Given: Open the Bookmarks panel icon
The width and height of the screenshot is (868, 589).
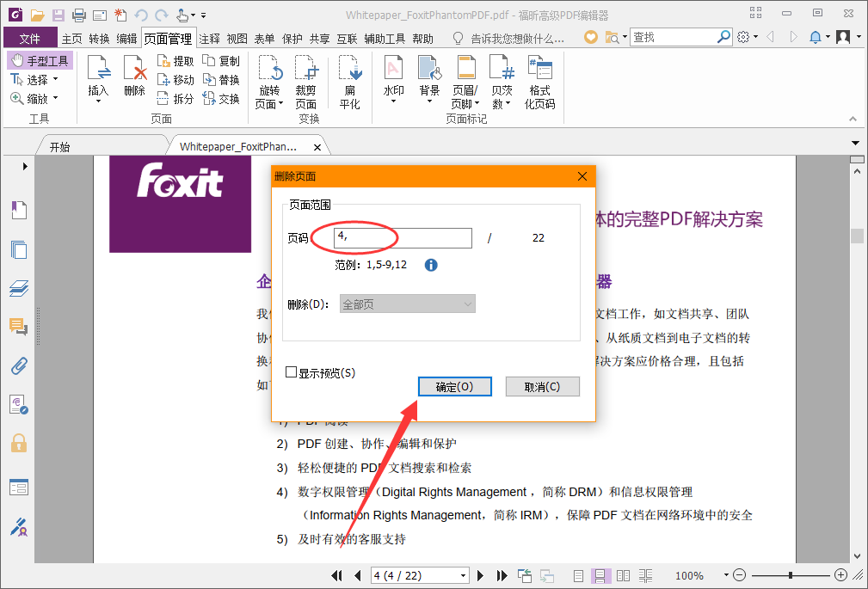Looking at the screenshot, I should pos(19,210).
